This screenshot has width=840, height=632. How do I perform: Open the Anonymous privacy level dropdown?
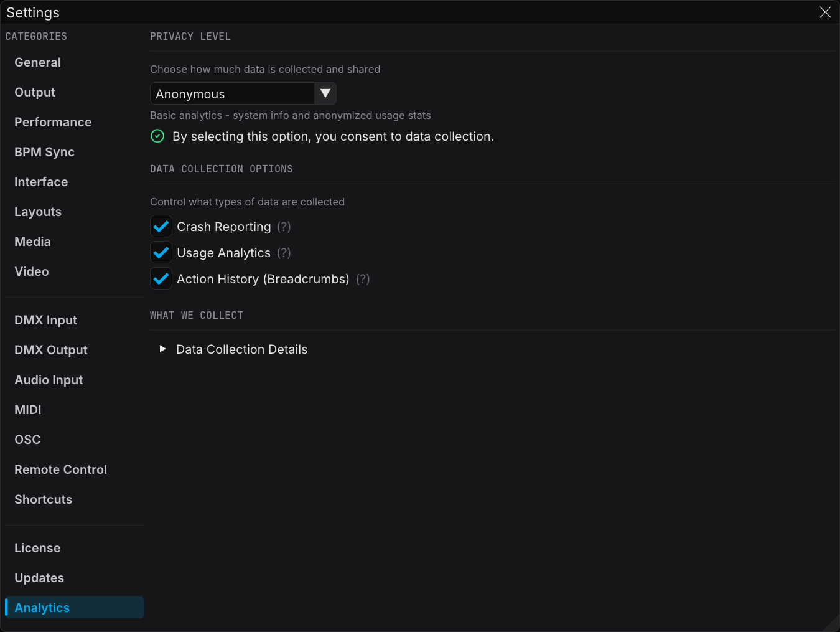pyautogui.click(x=243, y=93)
